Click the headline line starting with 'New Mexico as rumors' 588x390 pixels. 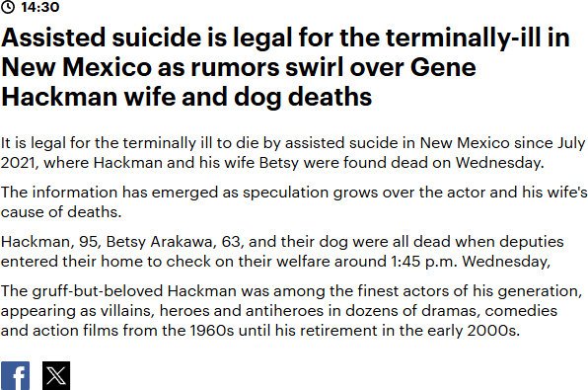(239, 67)
